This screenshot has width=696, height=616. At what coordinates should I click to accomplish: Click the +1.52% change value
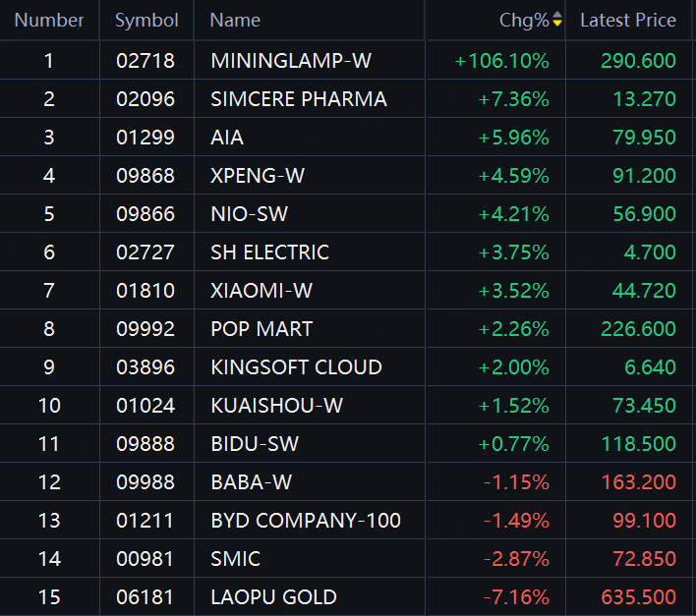[513, 406]
